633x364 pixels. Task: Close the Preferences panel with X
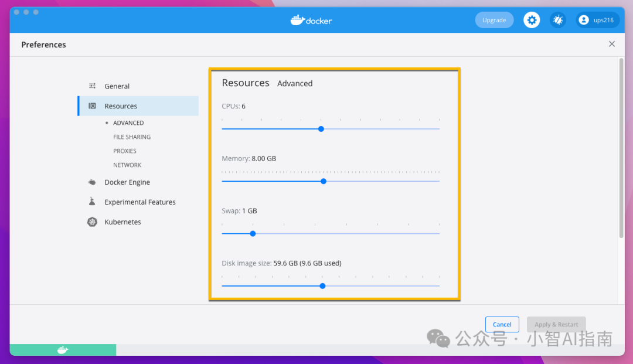[611, 44]
